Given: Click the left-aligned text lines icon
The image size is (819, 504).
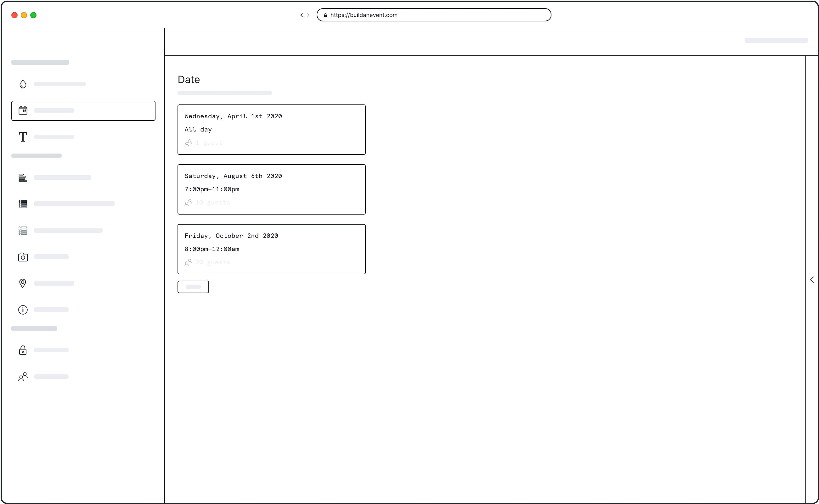Looking at the screenshot, I should tap(23, 177).
